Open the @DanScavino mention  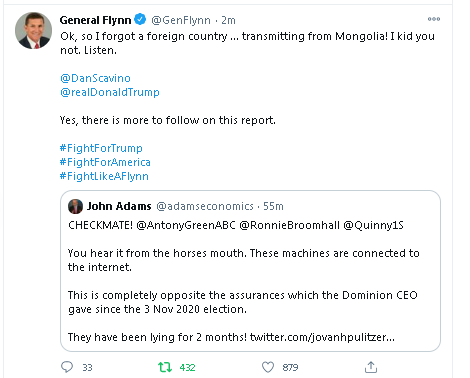coord(95,78)
